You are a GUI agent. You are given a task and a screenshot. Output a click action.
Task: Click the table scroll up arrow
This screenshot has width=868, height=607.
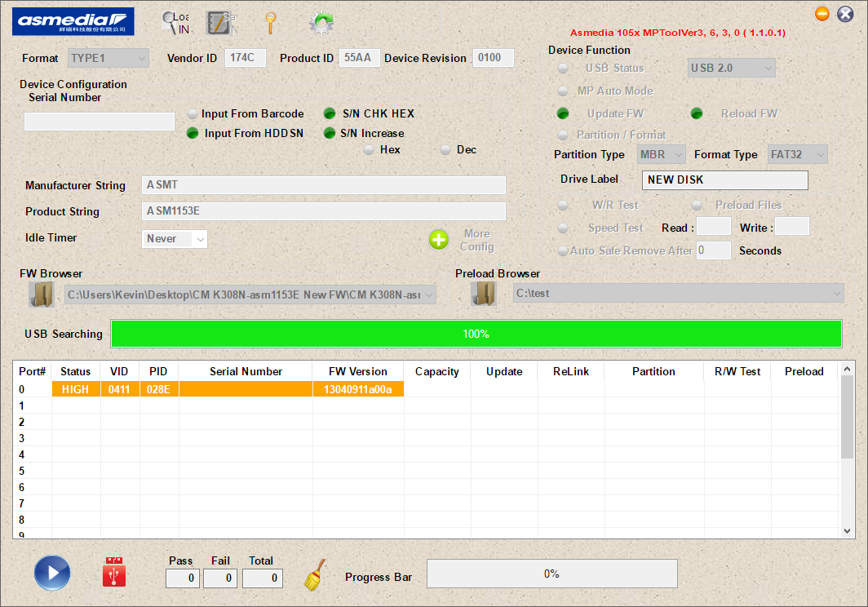[847, 368]
